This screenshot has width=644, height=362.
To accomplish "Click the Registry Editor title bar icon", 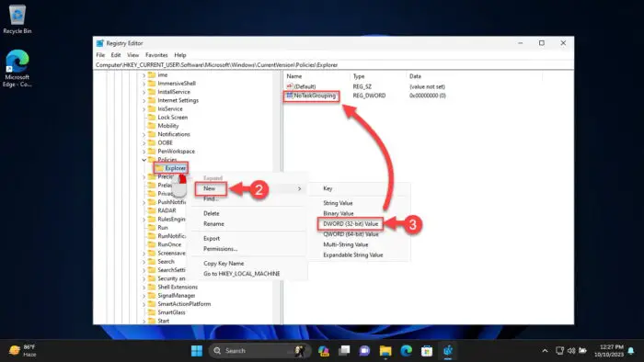I will pyautogui.click(x=99, y=43).
